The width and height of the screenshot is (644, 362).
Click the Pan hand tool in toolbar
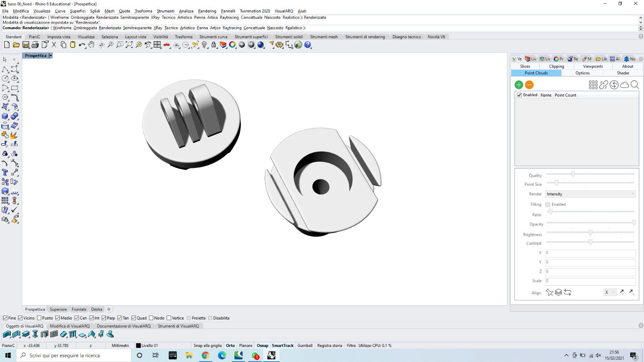pos(91,45)
